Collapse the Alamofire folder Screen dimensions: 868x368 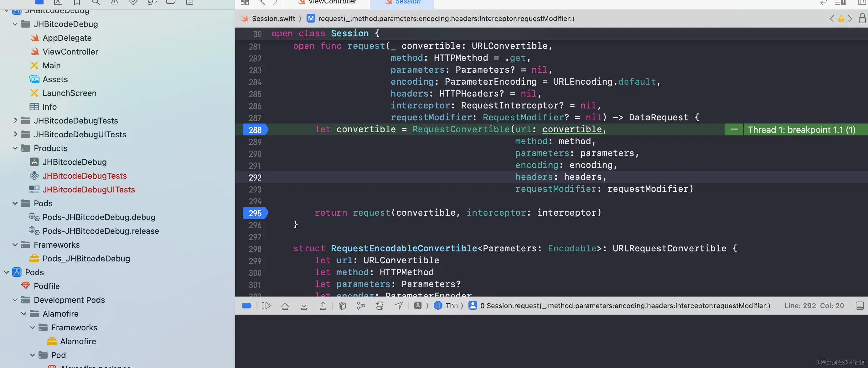(23, 314)
